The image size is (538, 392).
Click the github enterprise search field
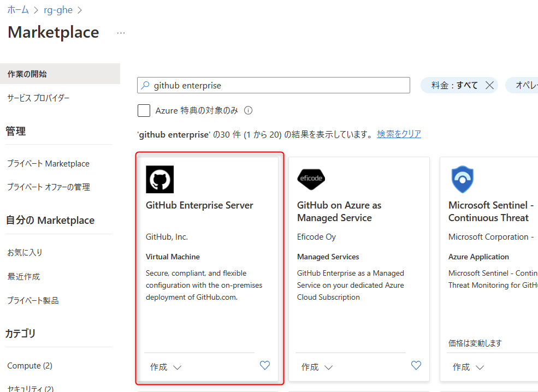pyautogui.click(x=274, y=85)
